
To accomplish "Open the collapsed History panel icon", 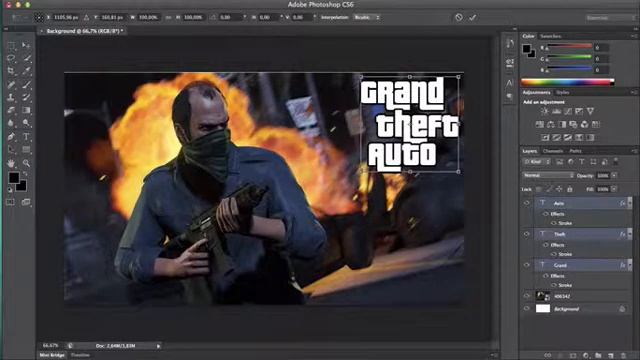I will point(510,43).
